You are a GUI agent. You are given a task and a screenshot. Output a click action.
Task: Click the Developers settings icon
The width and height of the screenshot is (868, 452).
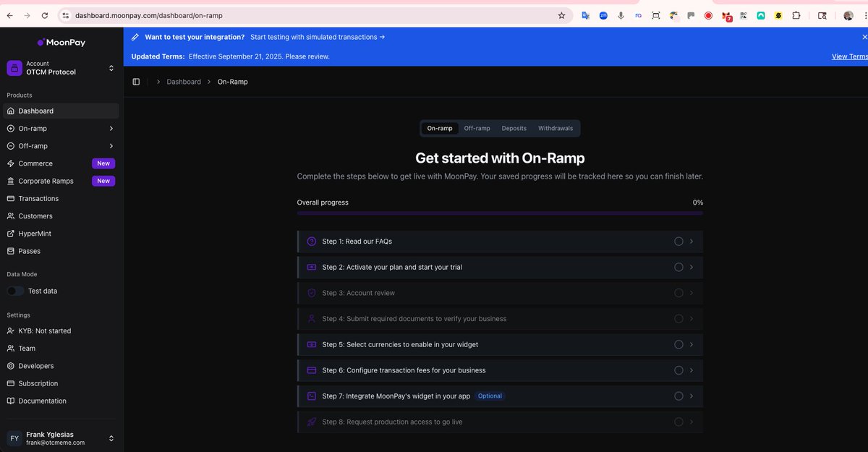11,366
